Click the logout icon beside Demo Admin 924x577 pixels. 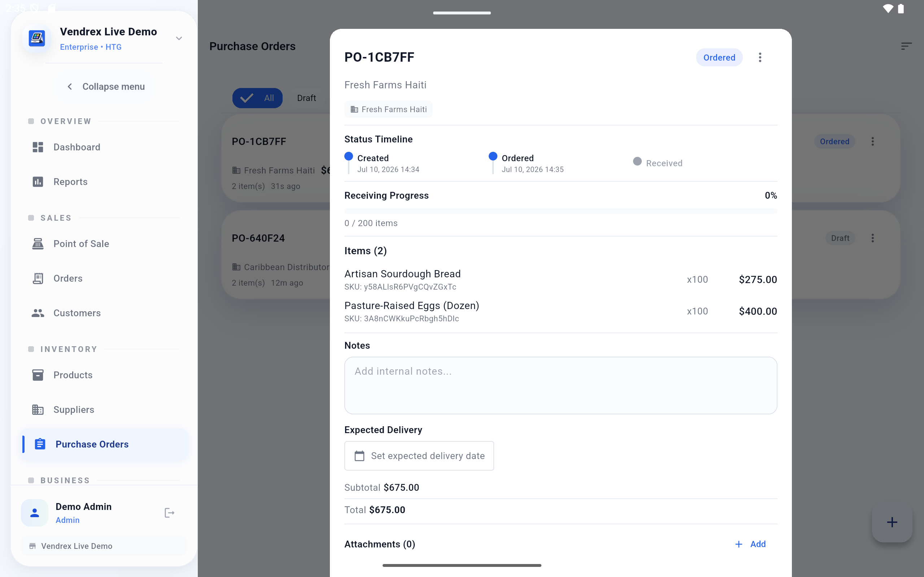pos(169,513)
